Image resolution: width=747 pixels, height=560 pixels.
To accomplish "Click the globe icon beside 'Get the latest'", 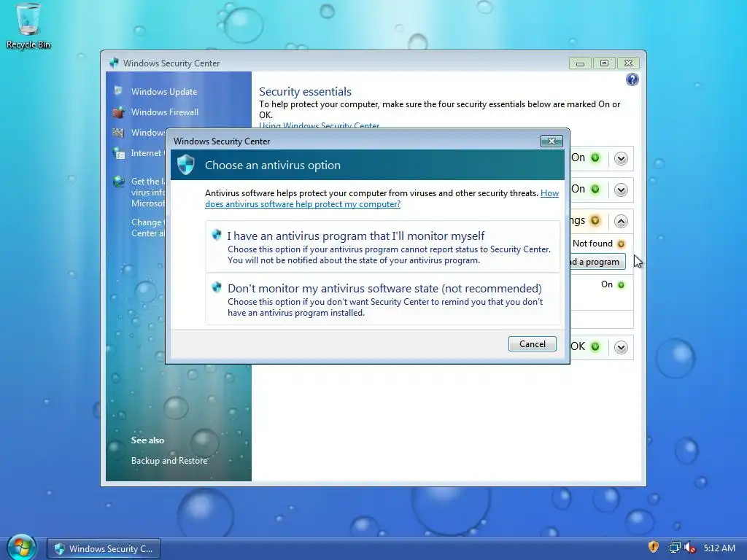I will tap(119, 182).
